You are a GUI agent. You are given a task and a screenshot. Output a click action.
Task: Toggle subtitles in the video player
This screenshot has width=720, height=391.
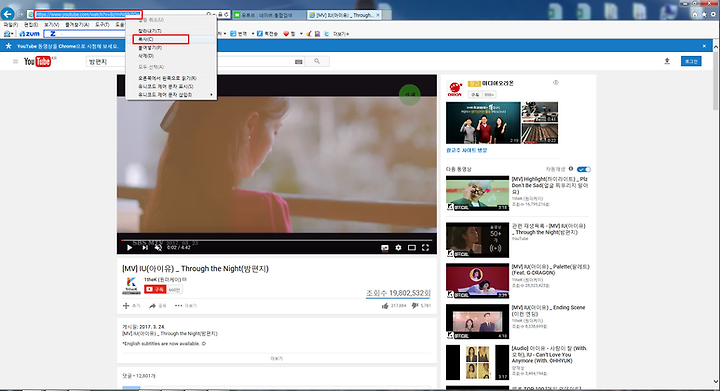384,248
